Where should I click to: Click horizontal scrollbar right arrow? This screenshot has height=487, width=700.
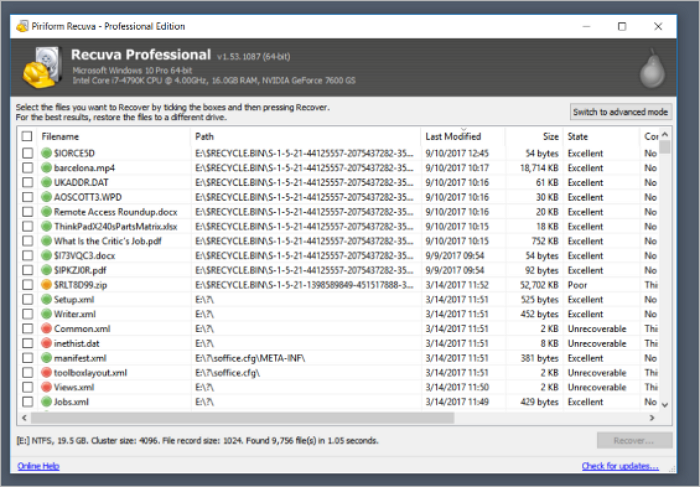pyautogui.click(x=652, y=418)
